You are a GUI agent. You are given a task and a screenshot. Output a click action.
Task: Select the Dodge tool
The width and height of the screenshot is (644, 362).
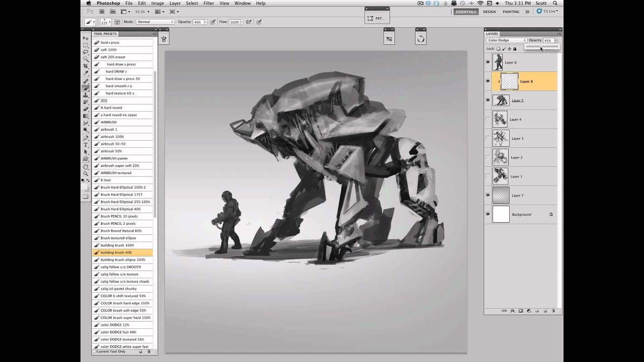coord(86,130)
